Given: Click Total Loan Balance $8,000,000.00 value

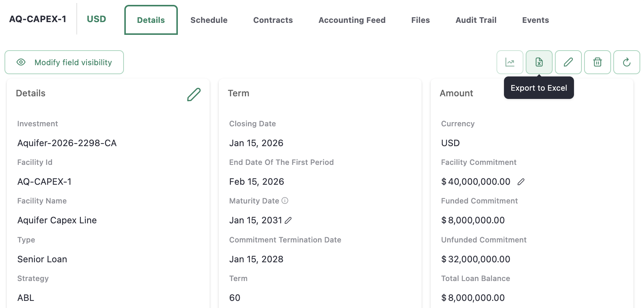Looking at the screenshot, I should tap(473, 298).
